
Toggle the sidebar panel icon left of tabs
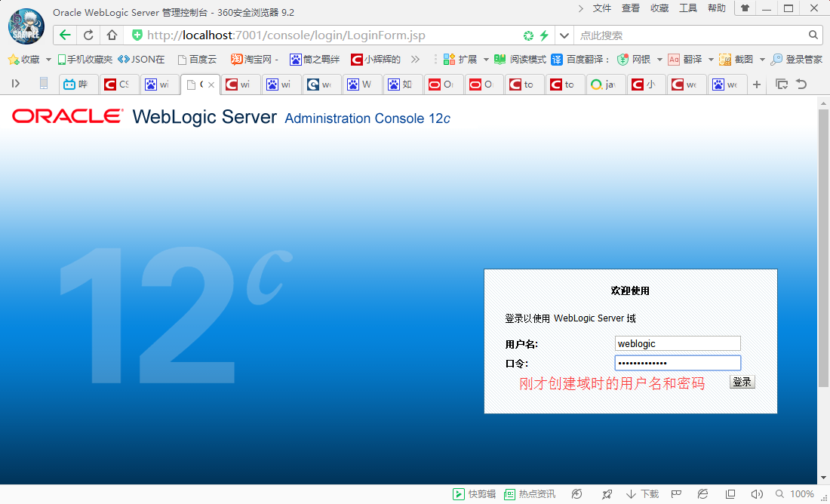[16, 83]
